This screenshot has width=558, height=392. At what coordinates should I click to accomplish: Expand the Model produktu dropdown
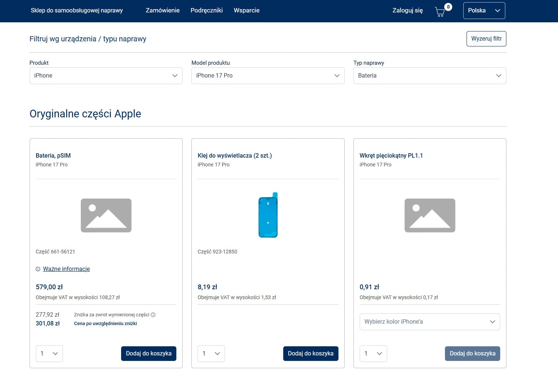(267, 76)
